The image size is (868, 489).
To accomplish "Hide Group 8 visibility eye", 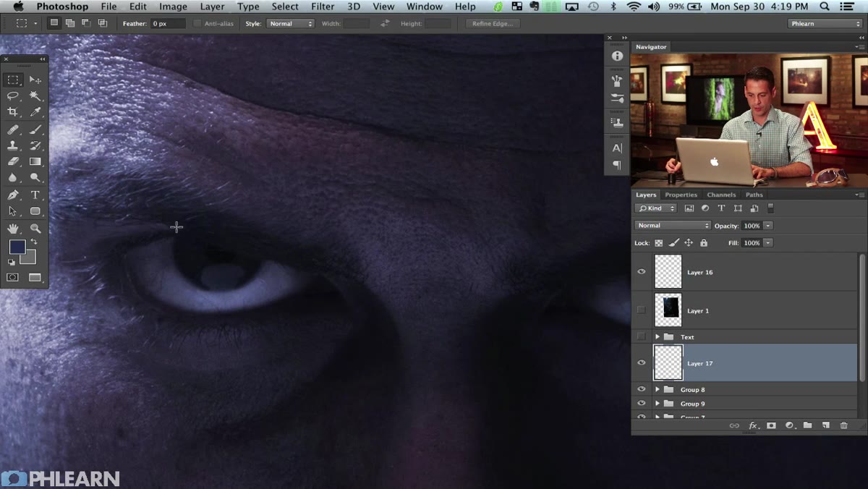I will (641, 389).
